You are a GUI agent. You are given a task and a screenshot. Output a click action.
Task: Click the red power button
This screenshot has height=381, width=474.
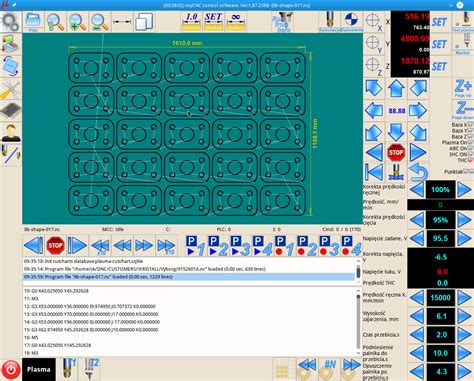[11, 369]
